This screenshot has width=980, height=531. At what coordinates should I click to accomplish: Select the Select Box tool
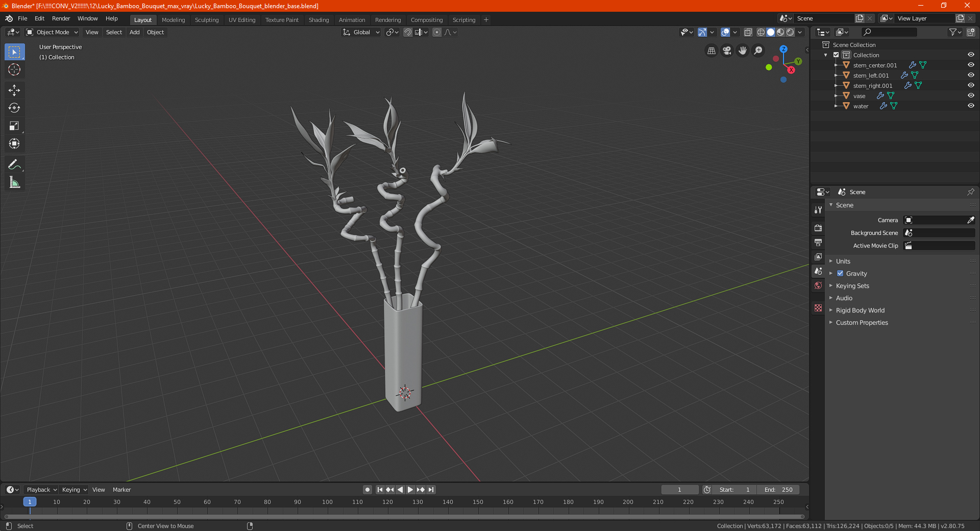[14, 52]
